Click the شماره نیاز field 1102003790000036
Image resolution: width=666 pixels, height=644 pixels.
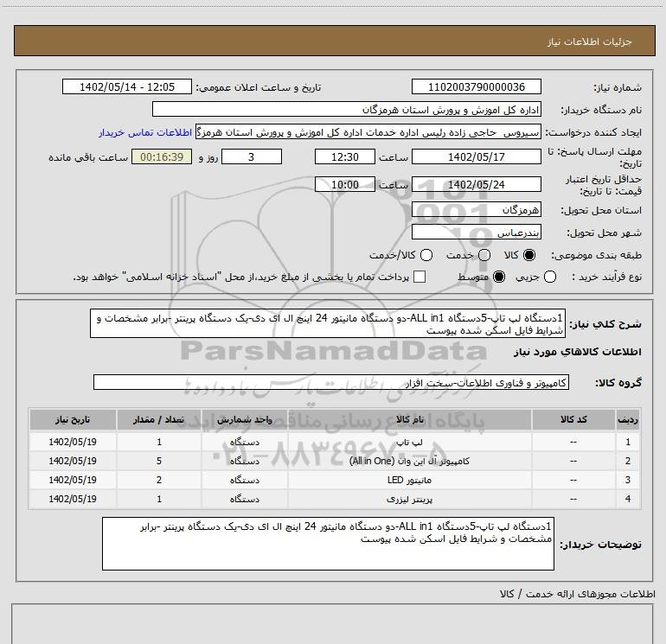click(x=476, y=86)
